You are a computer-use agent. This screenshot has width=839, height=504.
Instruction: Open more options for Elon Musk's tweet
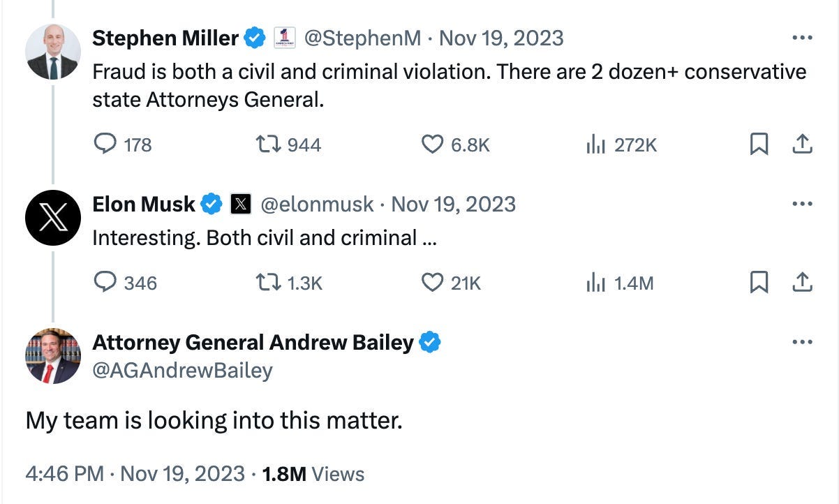pos(803,204)
